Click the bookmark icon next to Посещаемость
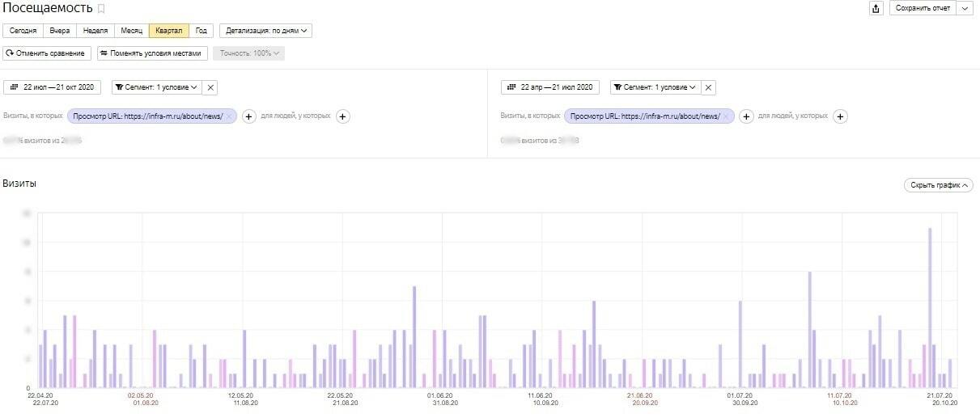980x418 pixels. [101, 9]
